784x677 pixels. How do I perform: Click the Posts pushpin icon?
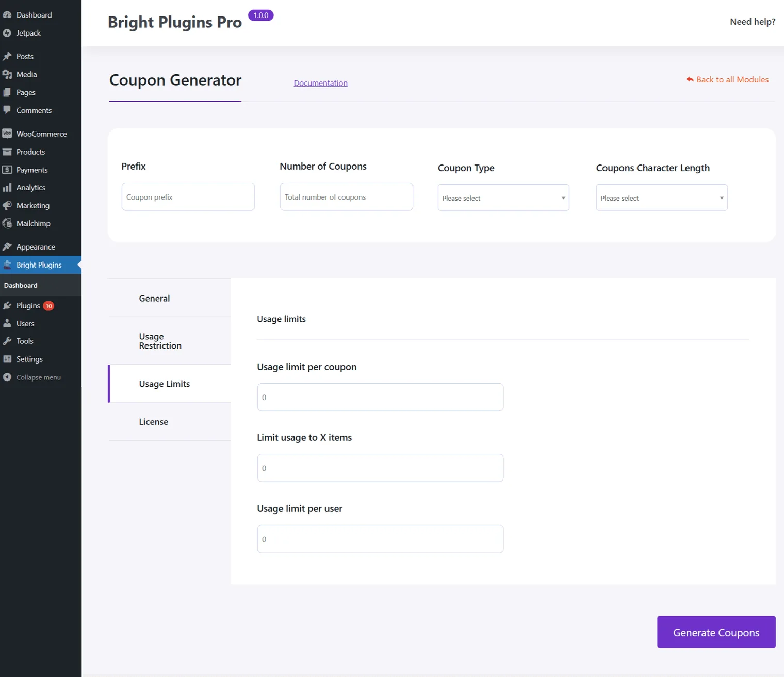click(7, 56)
